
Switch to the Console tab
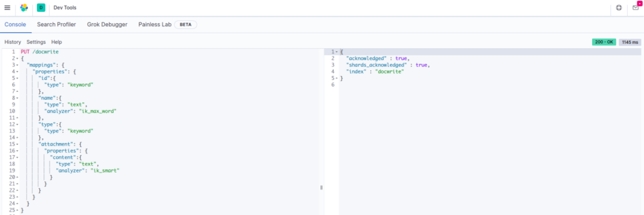[x=15, y=24]
